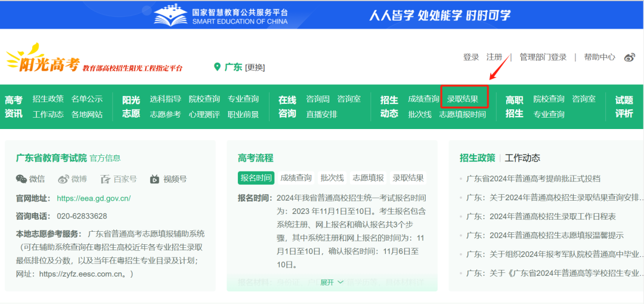
Task: Open 帮助中心
Action: coord(600,57)
